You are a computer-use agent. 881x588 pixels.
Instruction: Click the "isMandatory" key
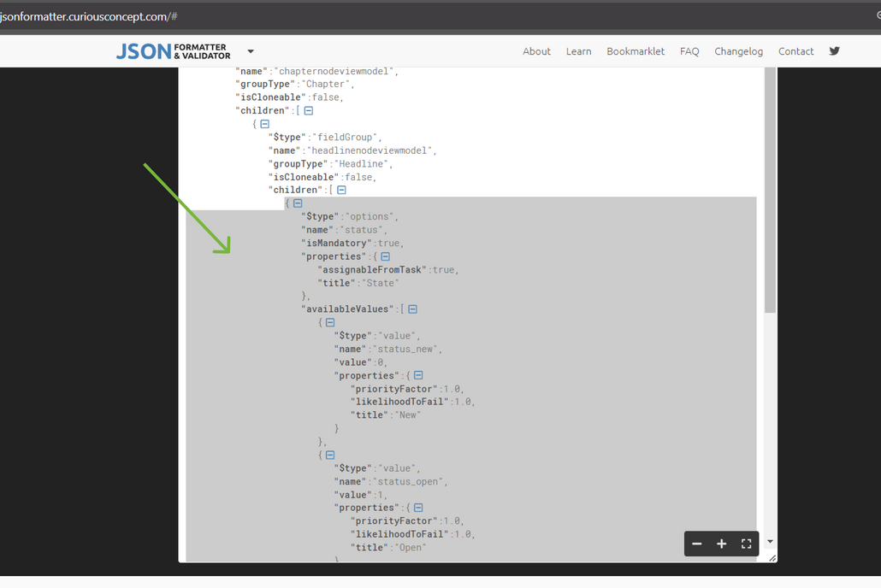pos(336,244)
